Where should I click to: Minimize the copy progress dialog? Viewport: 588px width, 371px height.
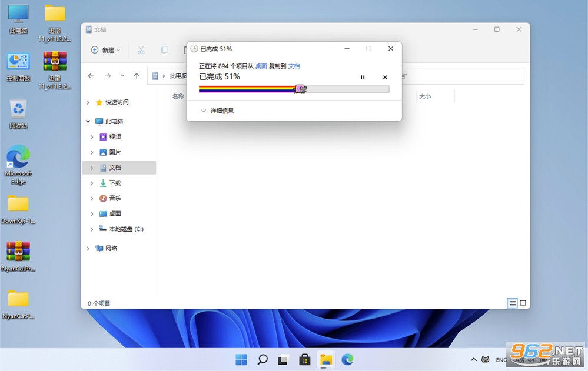tap(347, 49)
